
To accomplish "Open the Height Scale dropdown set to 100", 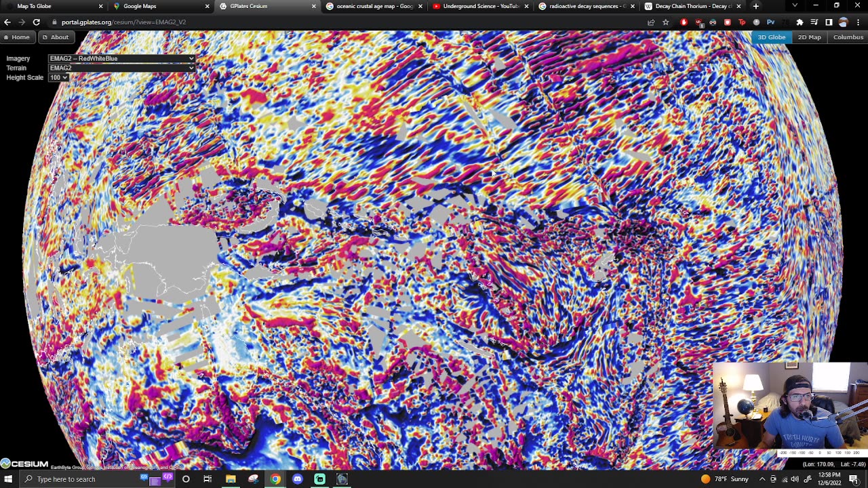I will 58,78.
